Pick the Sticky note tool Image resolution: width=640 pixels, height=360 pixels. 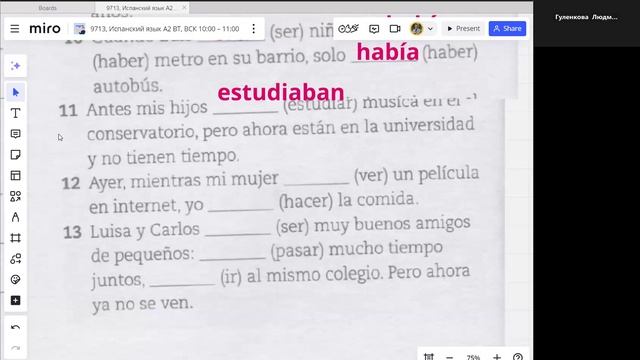[x=16, y=155]
